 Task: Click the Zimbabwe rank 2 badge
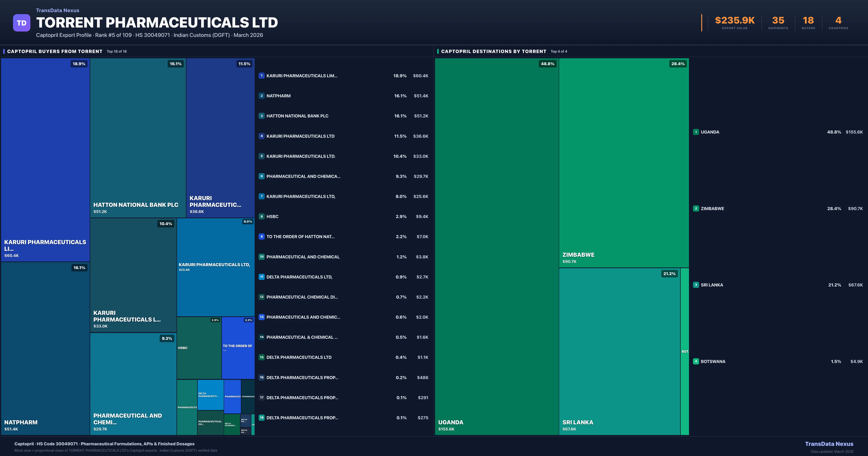click(x=696, y=208)
